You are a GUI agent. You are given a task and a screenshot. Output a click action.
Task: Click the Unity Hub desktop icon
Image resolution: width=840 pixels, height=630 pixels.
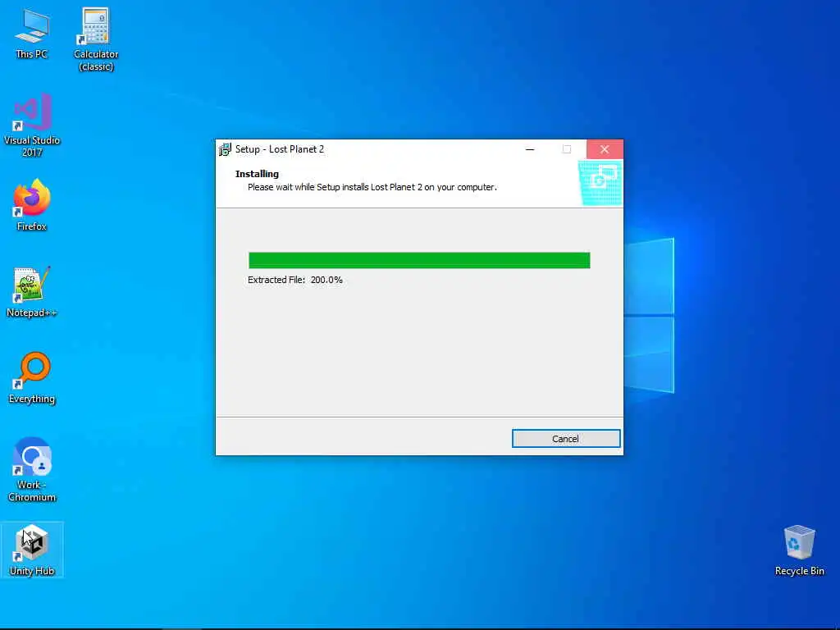pos(32,550)
